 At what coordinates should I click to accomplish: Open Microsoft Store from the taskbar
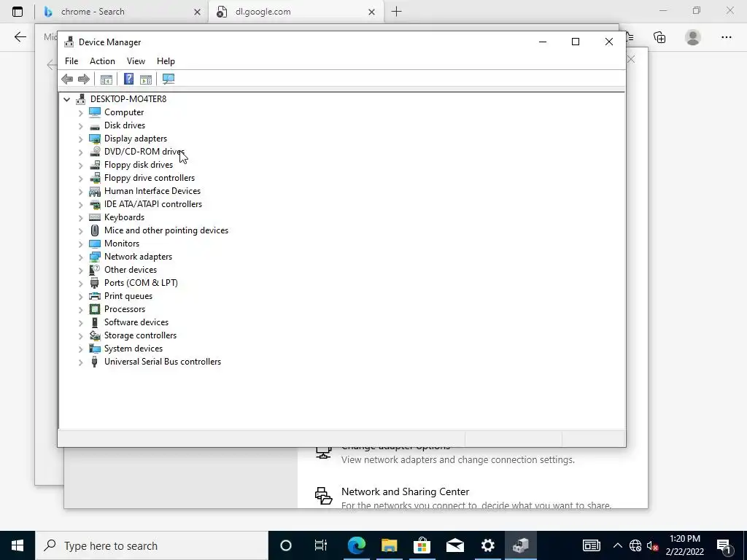(x=422, y=545)
